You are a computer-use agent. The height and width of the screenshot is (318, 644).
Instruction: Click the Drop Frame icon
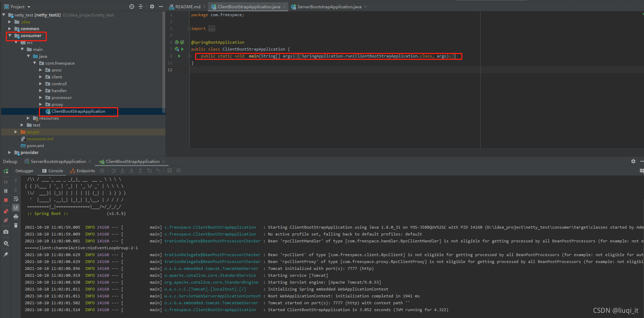point(149,171)
